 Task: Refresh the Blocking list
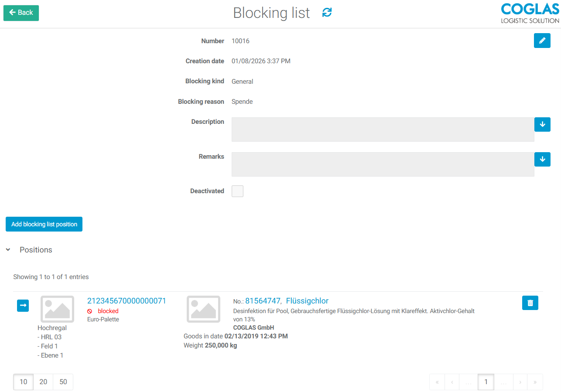[x=327, y=12]
